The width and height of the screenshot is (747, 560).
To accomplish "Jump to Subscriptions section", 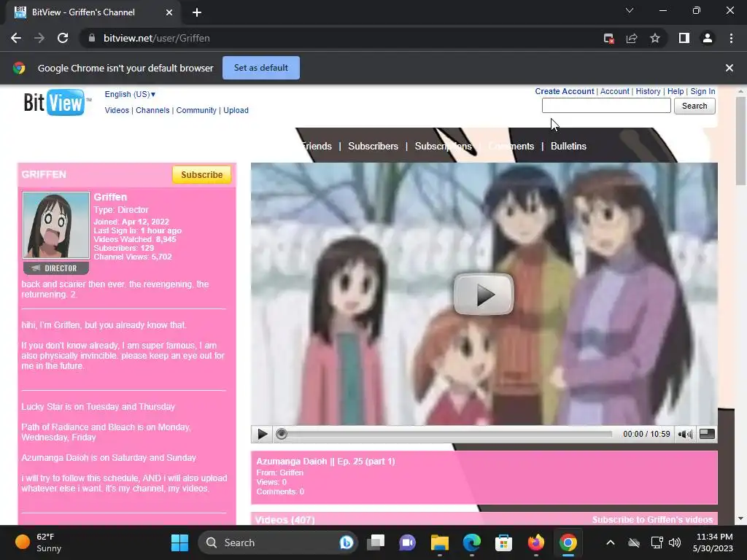I will pos(443,146).
